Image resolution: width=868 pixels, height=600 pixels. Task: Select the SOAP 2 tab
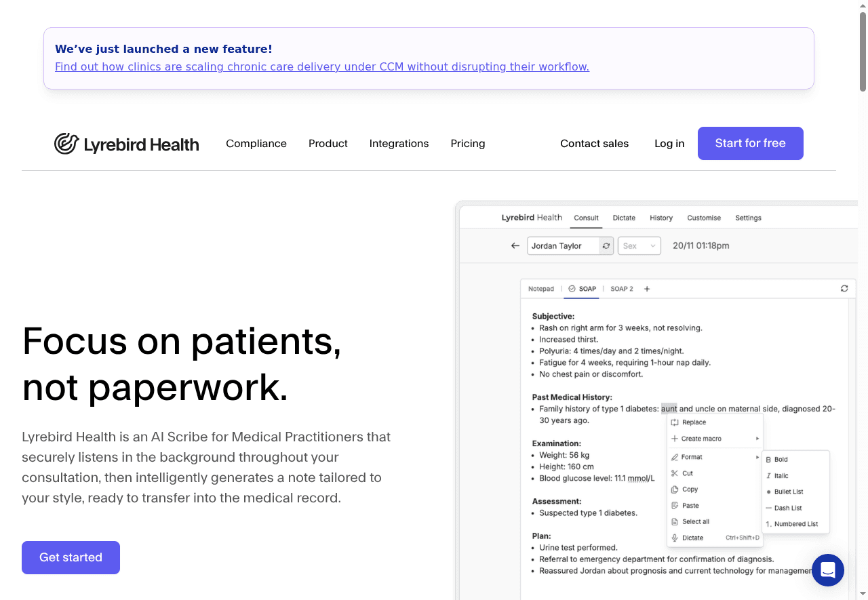click(x=621, y=289)
